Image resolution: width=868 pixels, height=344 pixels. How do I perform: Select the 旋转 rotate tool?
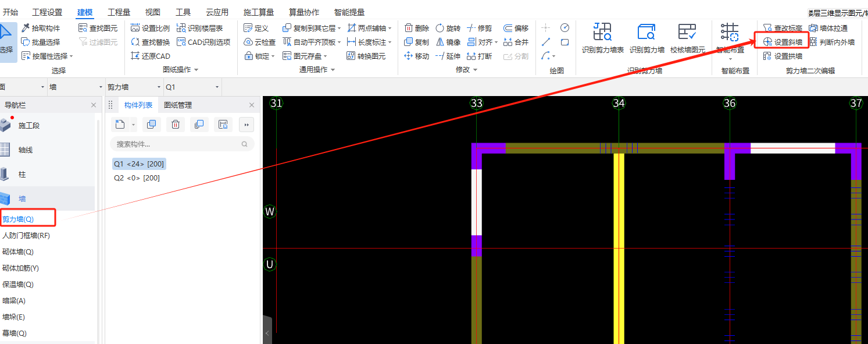[x=448, y=28]
